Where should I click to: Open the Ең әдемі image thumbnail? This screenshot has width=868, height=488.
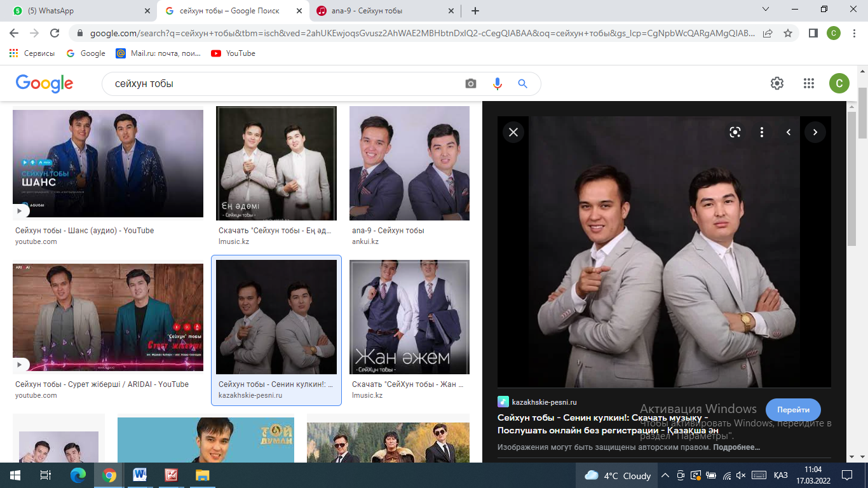(x=276, y=163)
